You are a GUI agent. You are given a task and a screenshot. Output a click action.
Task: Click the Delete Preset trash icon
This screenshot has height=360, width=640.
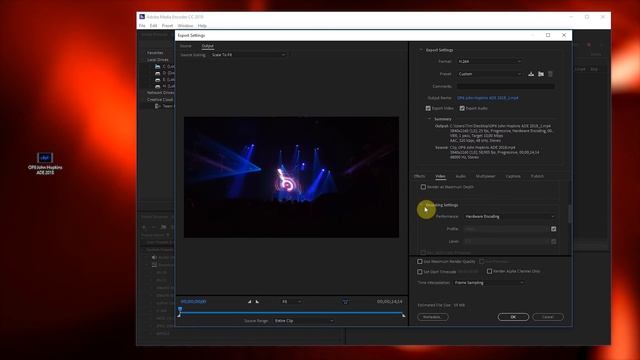pos(550,74)
